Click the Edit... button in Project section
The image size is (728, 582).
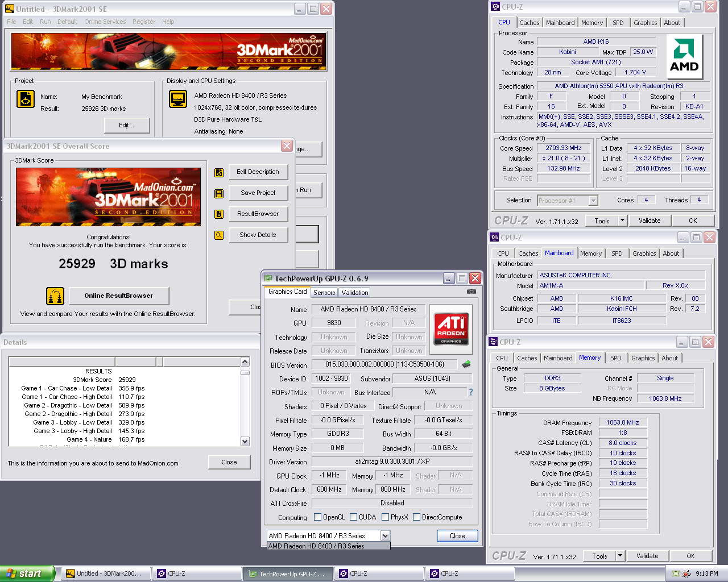[126, 125]
